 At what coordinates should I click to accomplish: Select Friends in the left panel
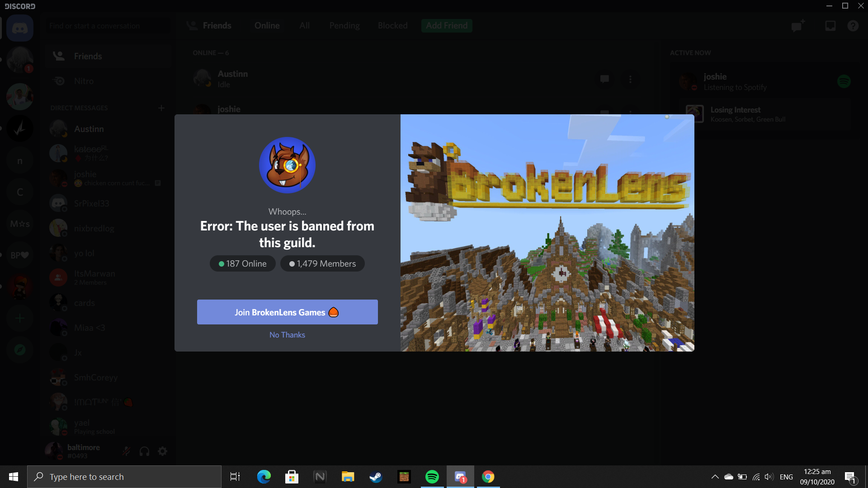(x=108, y=56)
